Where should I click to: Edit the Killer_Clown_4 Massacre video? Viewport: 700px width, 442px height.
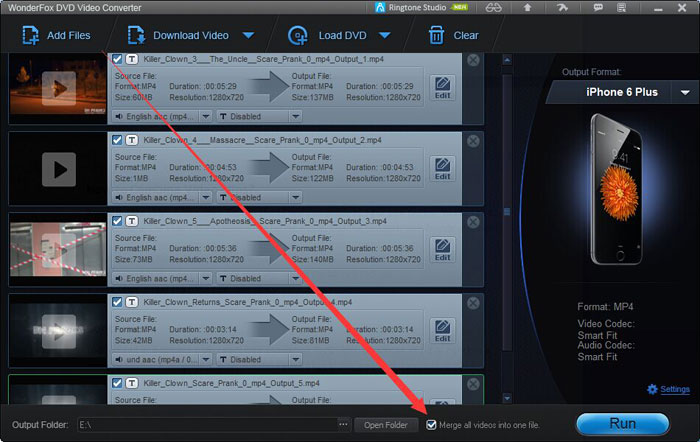coord(442,169)
